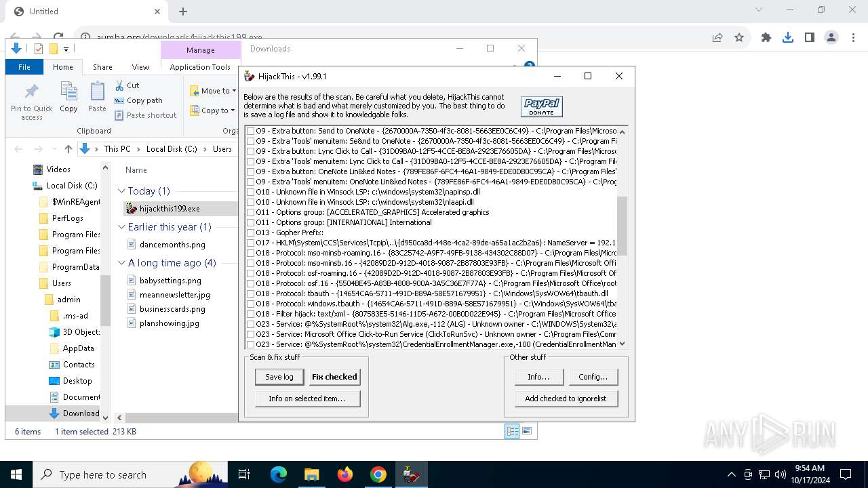868x488 pixels.
Task: Select the dancemonths.png file icon
Action: pyautogui.click(x=132, y=245)
